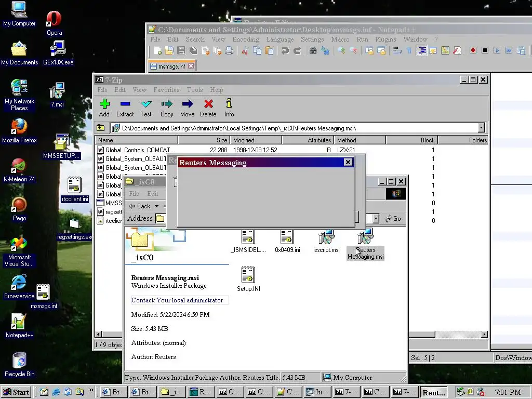The width and height of the screenshot is (532, 399).
Task: Click the Zoom in icon in Notepad++
Action: point(341,51)
